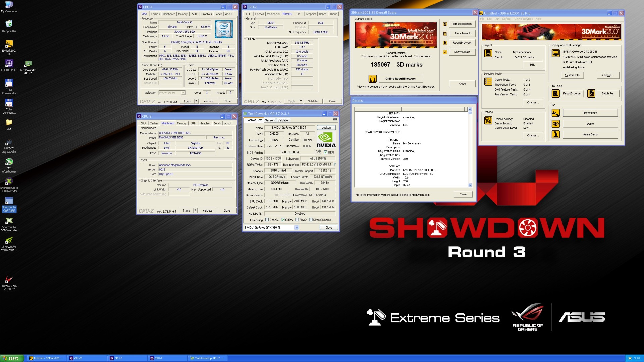Click the BIOS version share icon in GPU-Z
The height and width of the screenshot is (362, 644).
pos(318,152)
